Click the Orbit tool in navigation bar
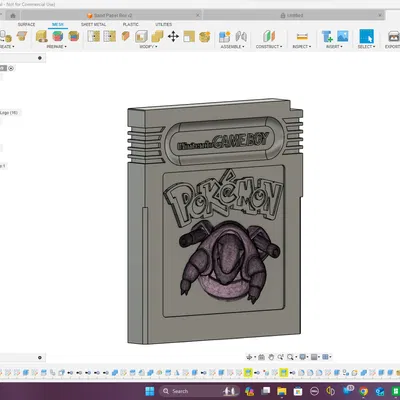Screen dimensions: 400x400 (x=249, y=357)
